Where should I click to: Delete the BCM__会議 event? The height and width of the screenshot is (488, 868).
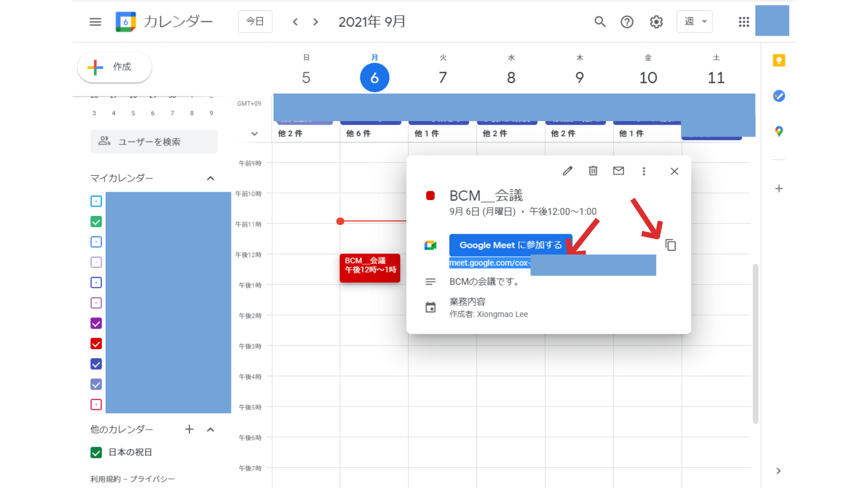593,171
